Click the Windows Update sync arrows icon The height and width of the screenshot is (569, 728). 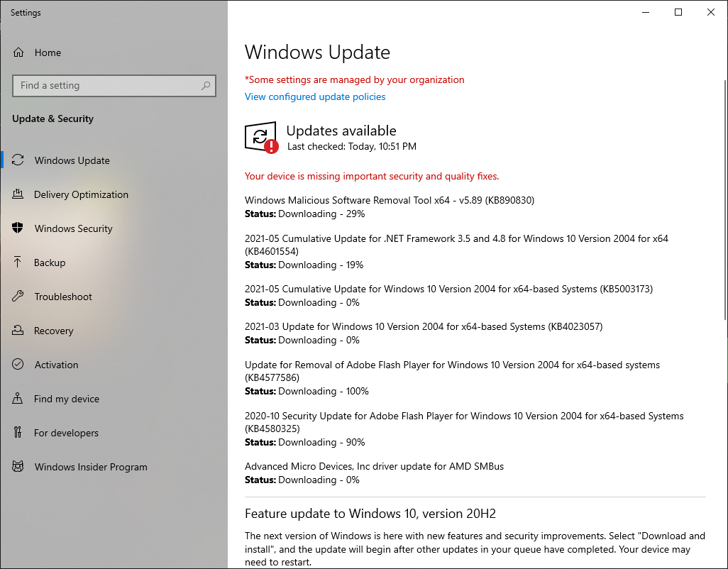tap(18, 160)
